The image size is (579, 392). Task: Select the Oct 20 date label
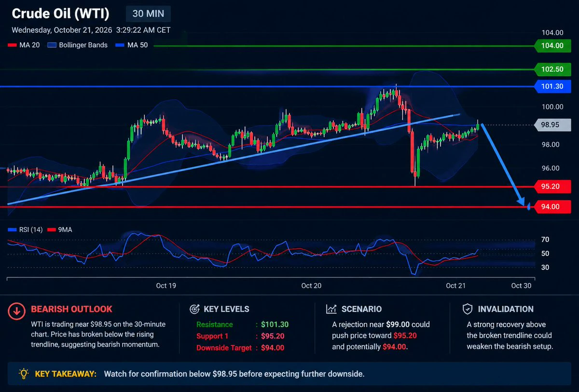click(x=311, y=286)
